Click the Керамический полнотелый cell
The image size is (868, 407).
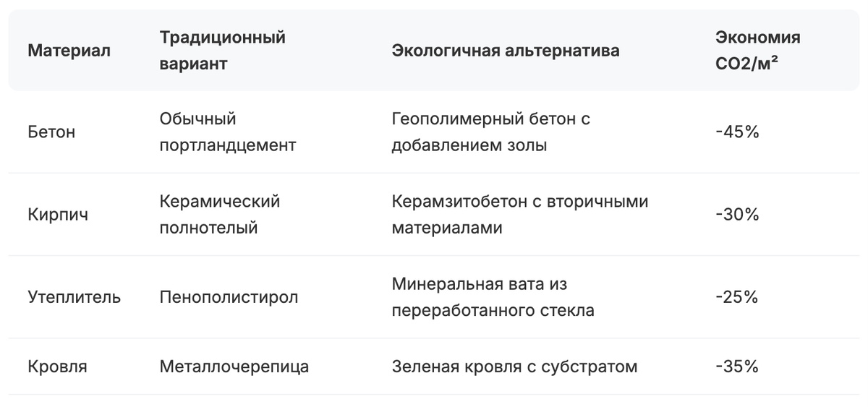(220, 215)
